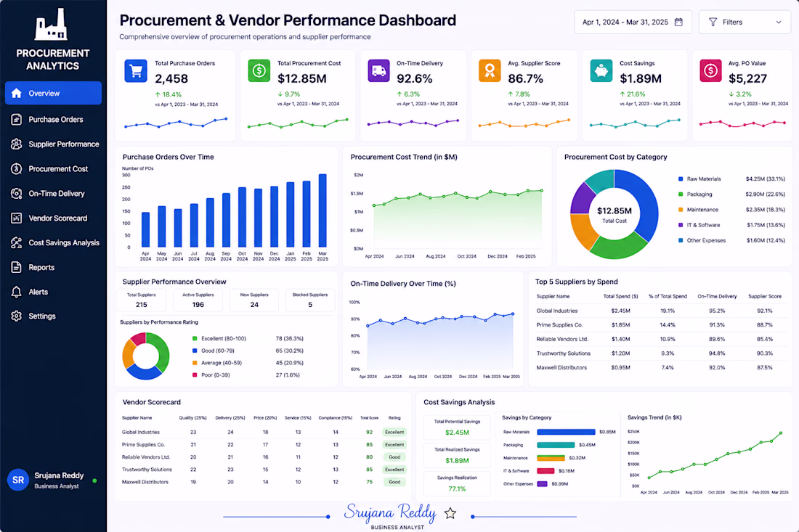Click Maxwell Distributors in Vendor Scorecard
Screen dimensions: 799x532
tap(145, 482)
